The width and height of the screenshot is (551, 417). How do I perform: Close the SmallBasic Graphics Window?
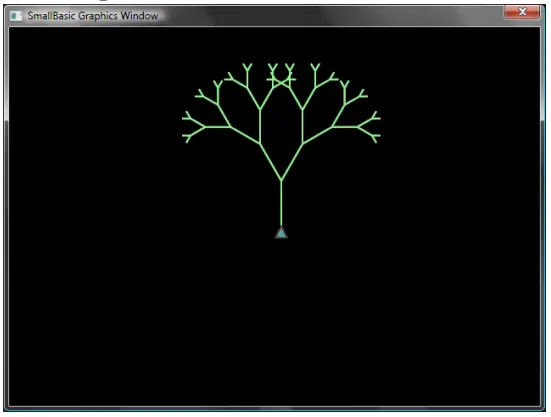pos(522,12)
